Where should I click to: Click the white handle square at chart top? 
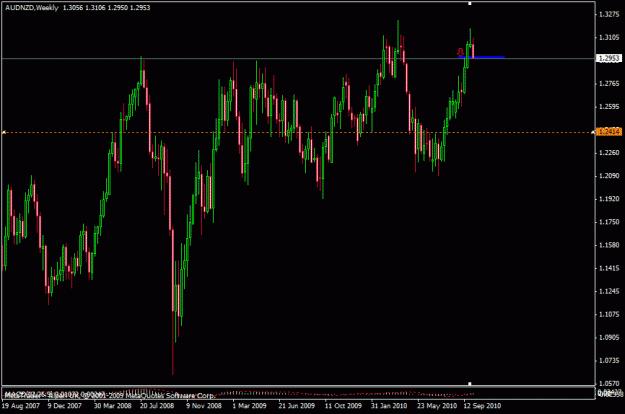470,4
